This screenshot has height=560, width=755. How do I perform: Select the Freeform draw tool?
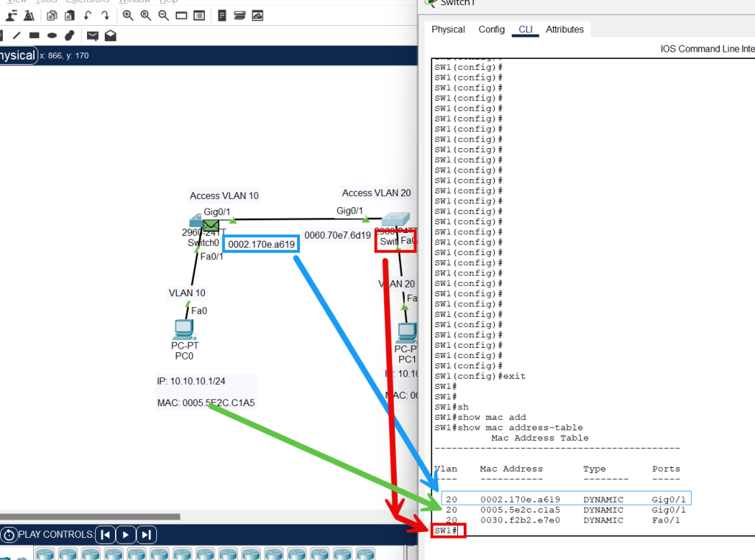tap(69, 35)
